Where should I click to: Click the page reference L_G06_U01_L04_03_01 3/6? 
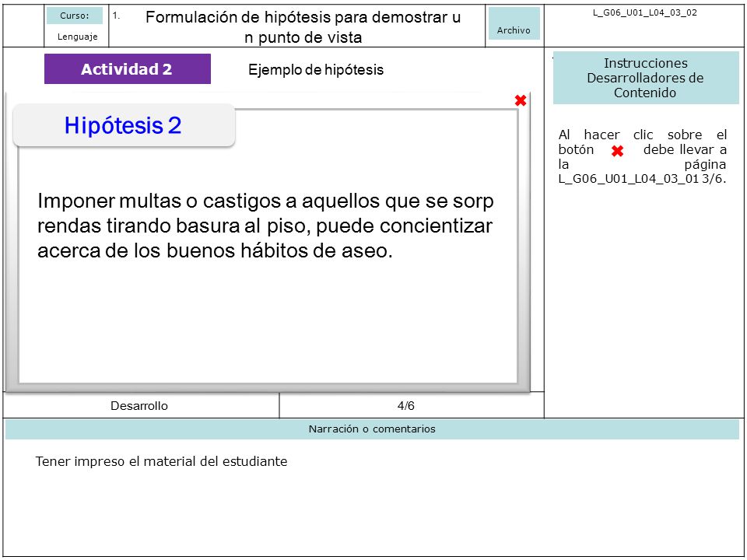click(642, 179)
